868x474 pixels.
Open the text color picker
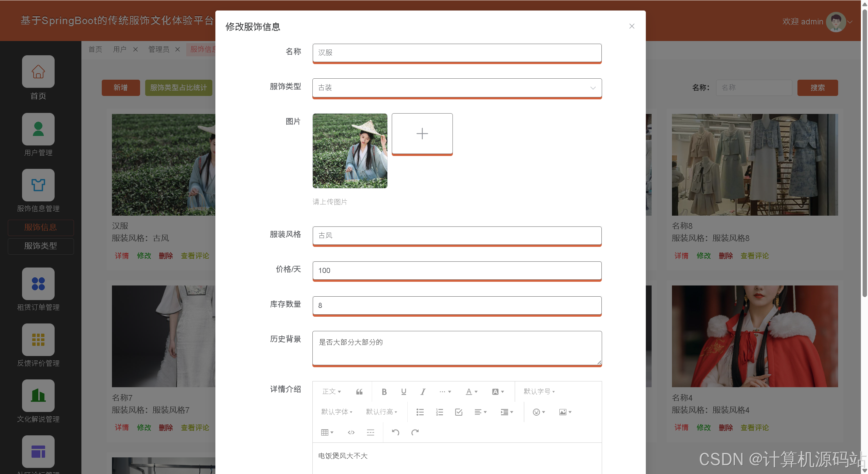click(471, 392)
